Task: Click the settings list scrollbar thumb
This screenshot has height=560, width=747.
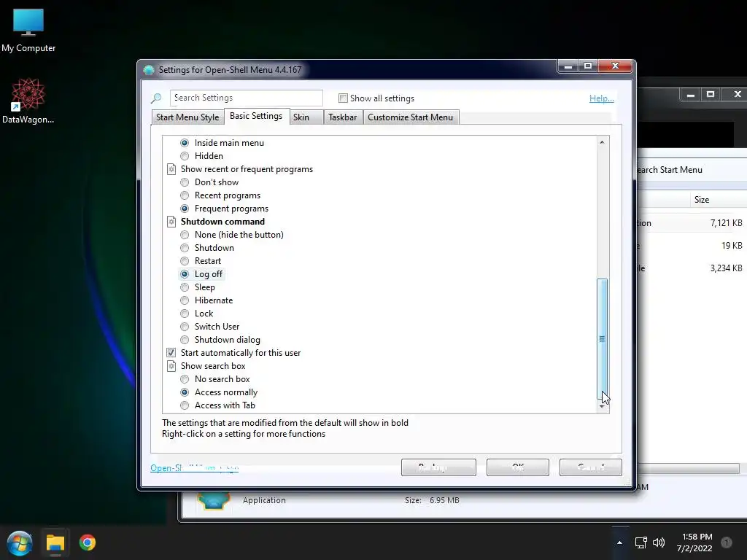Action: (x=602, y=339)
